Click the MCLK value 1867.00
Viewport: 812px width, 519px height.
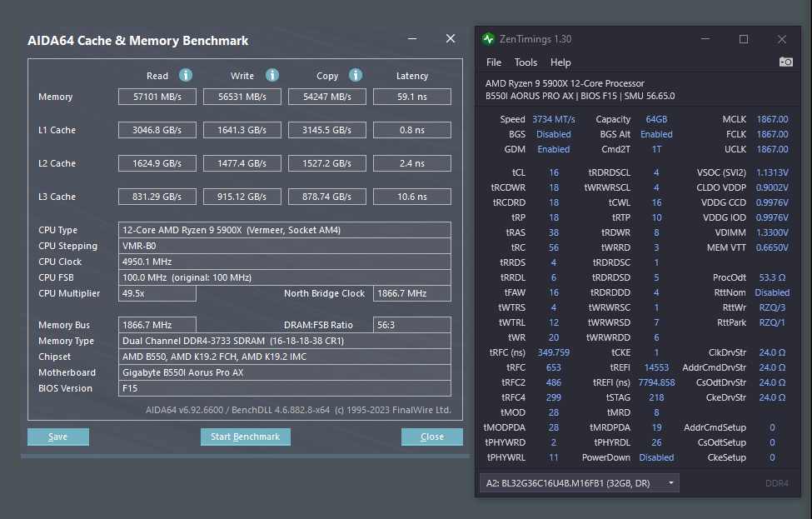(772, 119)
